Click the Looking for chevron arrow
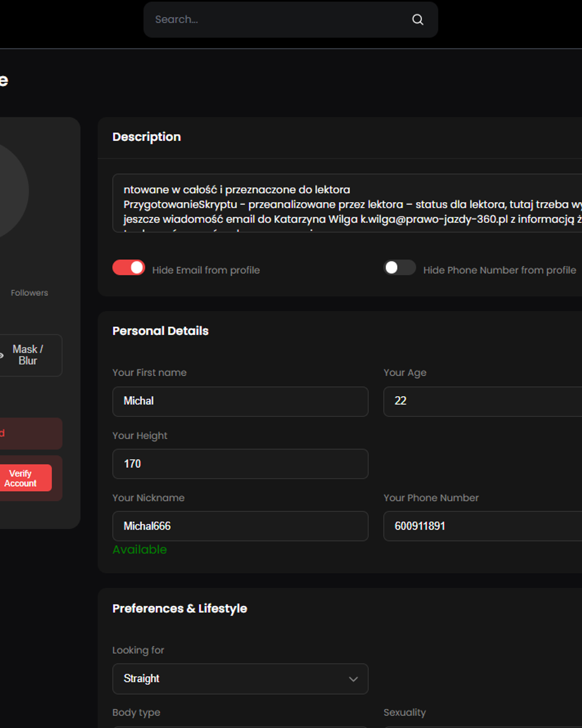This screenshot has width=582, height=728. (354, 679)
